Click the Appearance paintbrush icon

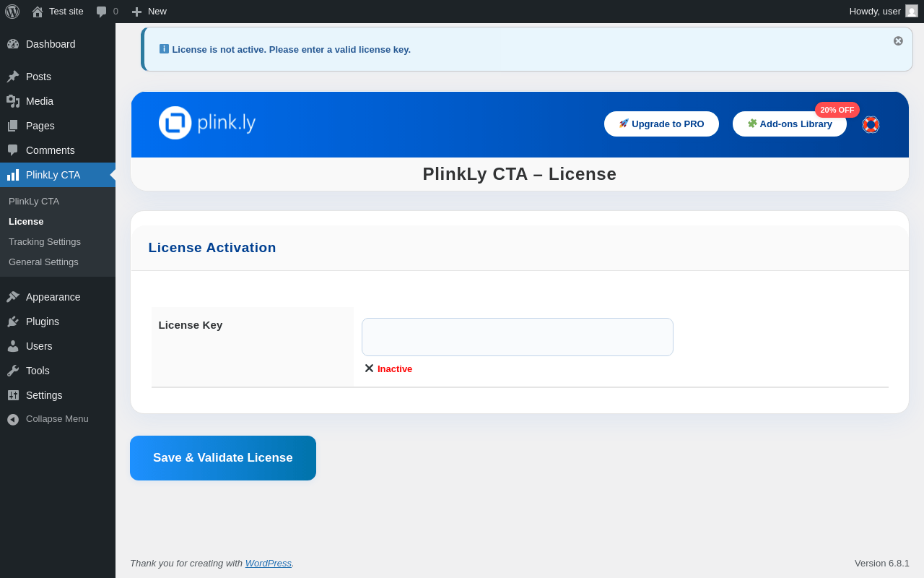13,297
